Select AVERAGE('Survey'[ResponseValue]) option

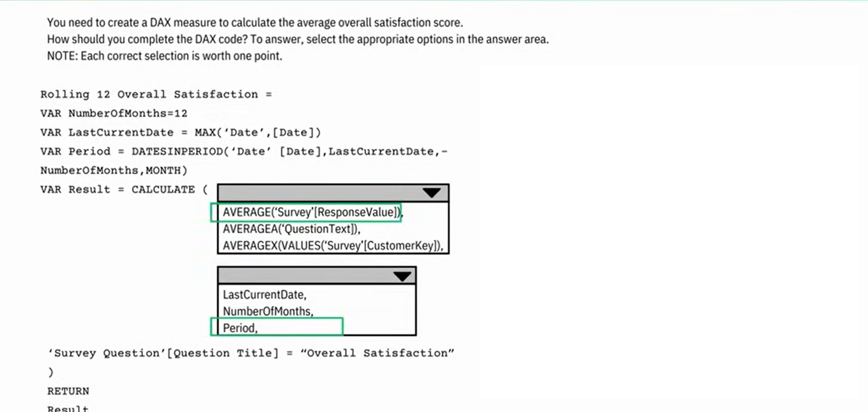coord(313,212)
